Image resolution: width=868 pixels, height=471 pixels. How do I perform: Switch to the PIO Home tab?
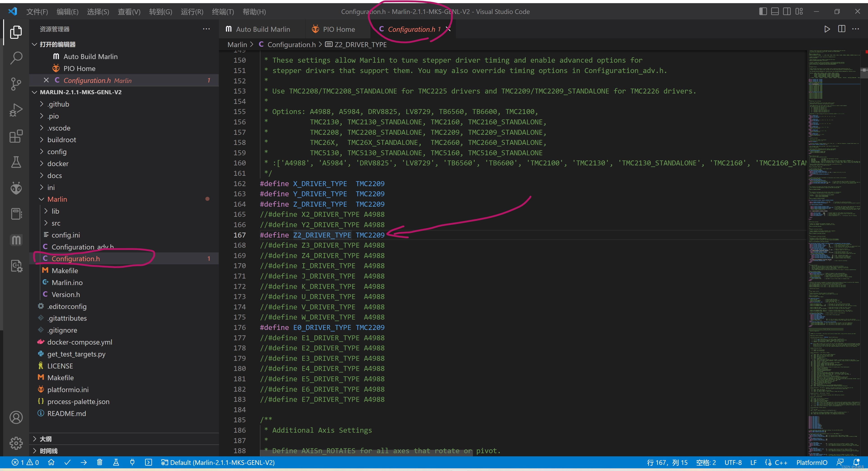338,29
